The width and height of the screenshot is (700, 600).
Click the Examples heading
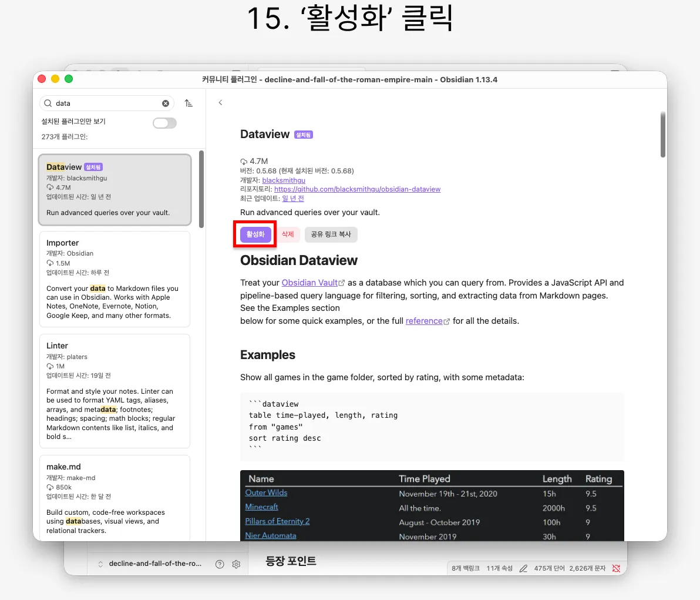coord(267,355)
